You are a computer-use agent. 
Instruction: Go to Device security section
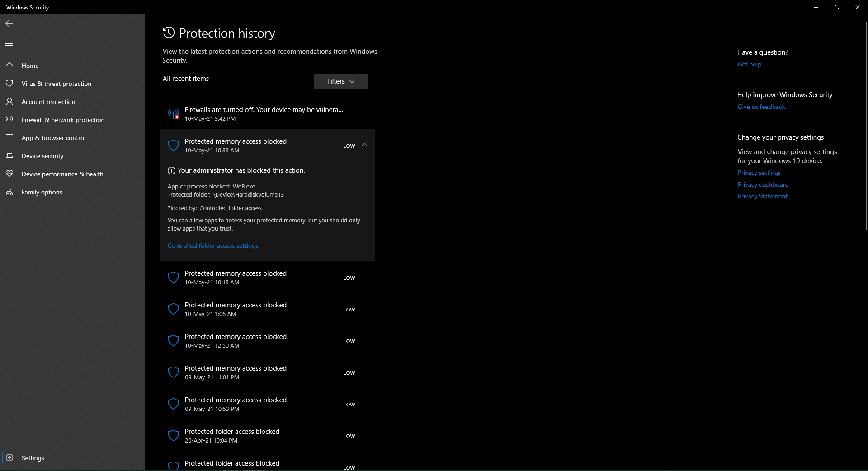pos(42,156)
